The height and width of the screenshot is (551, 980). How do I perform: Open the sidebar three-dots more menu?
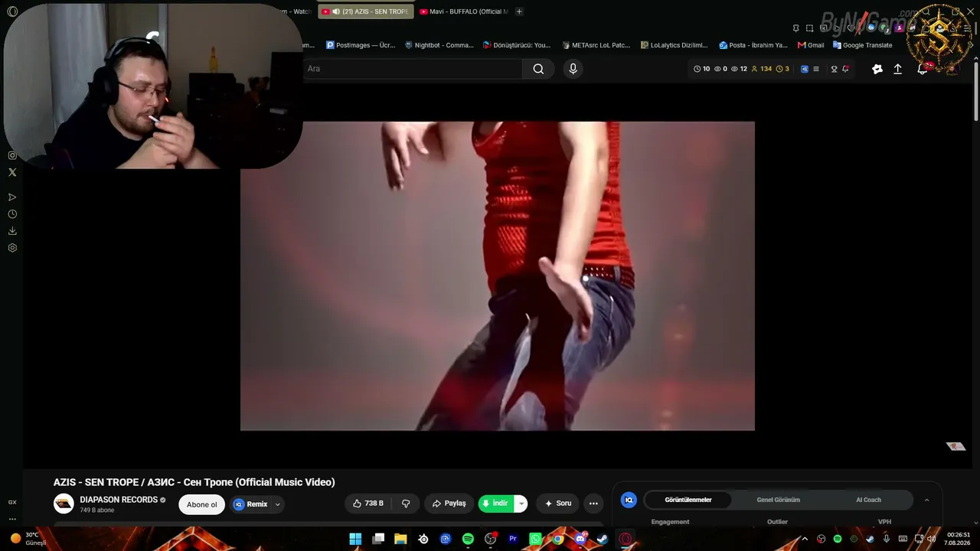point(12,519)
